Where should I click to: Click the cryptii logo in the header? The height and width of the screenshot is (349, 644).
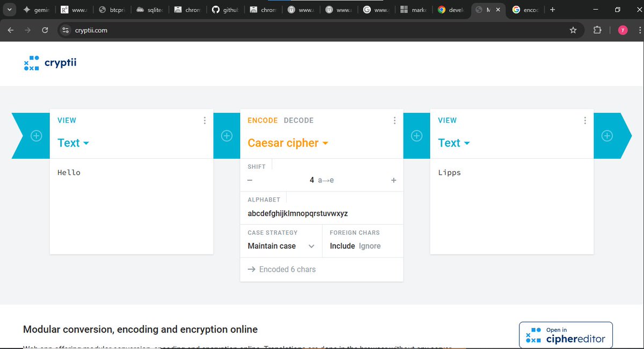tap(50, 63)
